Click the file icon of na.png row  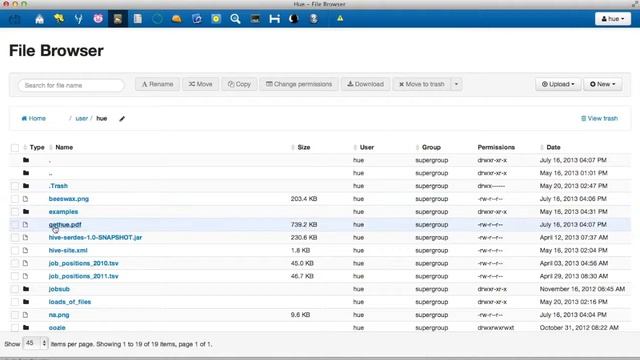(26, 315)
